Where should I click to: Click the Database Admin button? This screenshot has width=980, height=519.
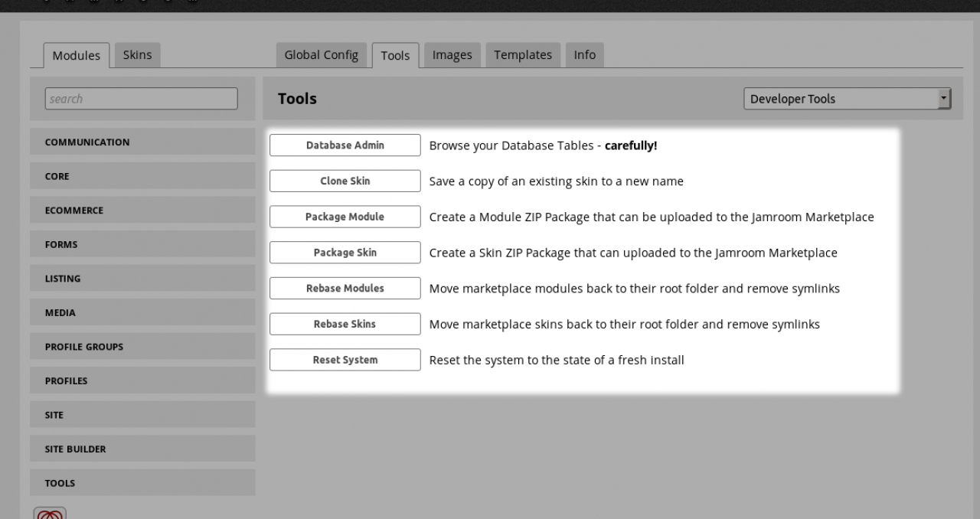point(345,145)
